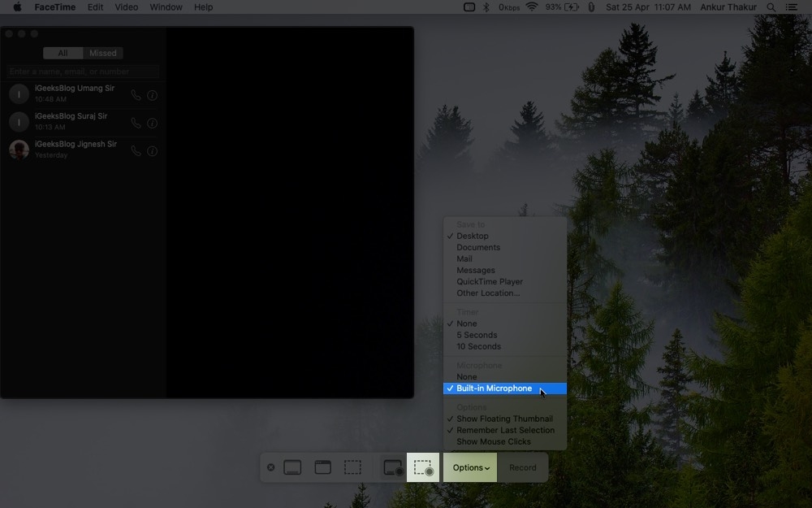
Task: Open the Options dropdown menu
Action: (469, 467)
